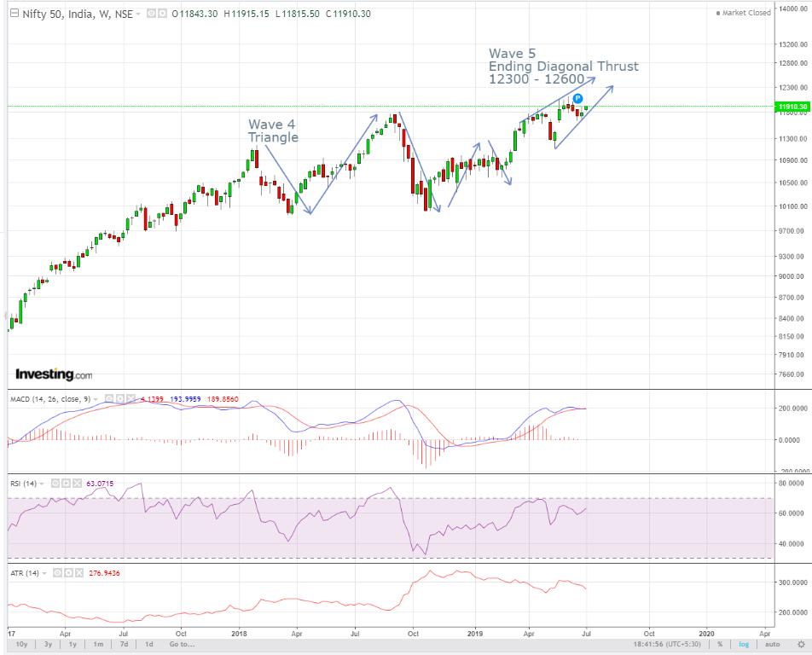The image size is (812, 655).
Task: Open the Go to... date picker
Action: (x=182, y=644)
